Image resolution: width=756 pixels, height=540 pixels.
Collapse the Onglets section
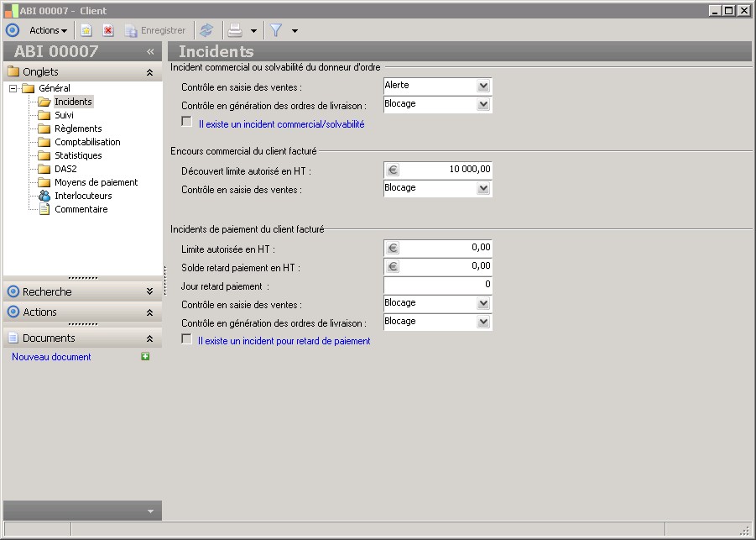[x=149, y=72]
